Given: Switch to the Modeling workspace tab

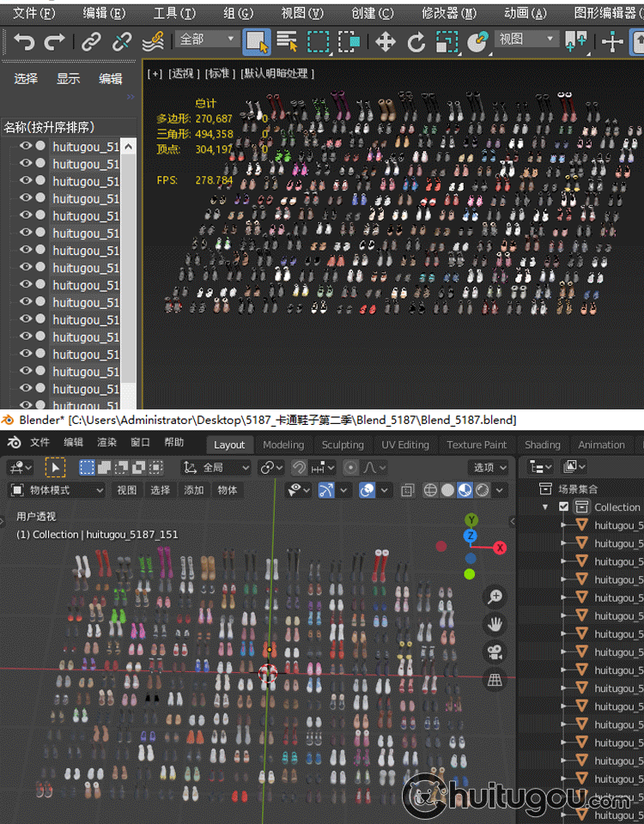Looking at the screenshot, I should pos(283,445).
